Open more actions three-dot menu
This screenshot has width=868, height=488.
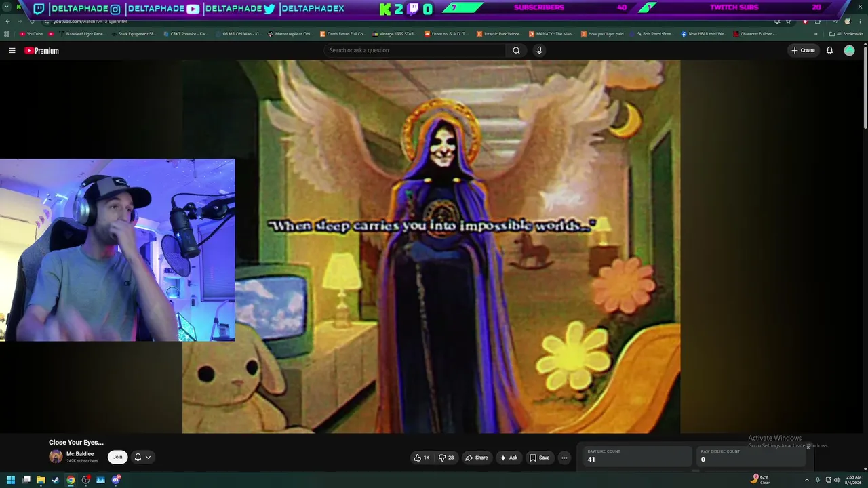pyautogui.click(x=564, y=457)
